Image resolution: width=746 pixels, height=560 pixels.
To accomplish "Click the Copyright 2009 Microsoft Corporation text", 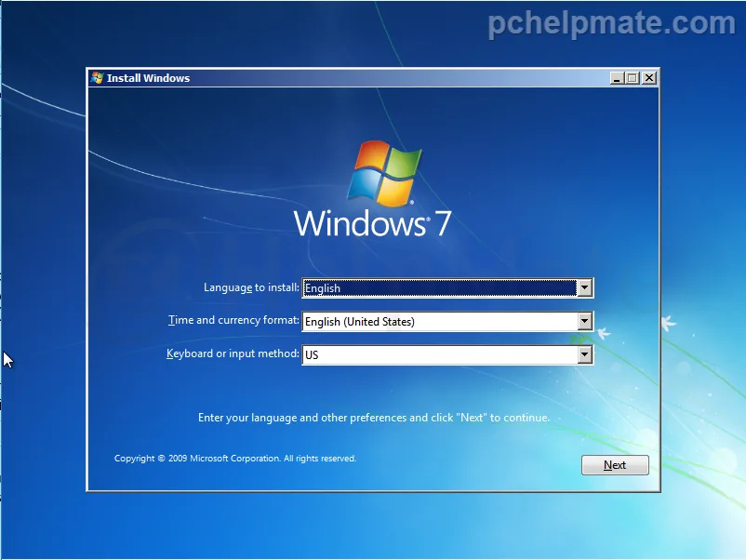I will pos(235,459).
